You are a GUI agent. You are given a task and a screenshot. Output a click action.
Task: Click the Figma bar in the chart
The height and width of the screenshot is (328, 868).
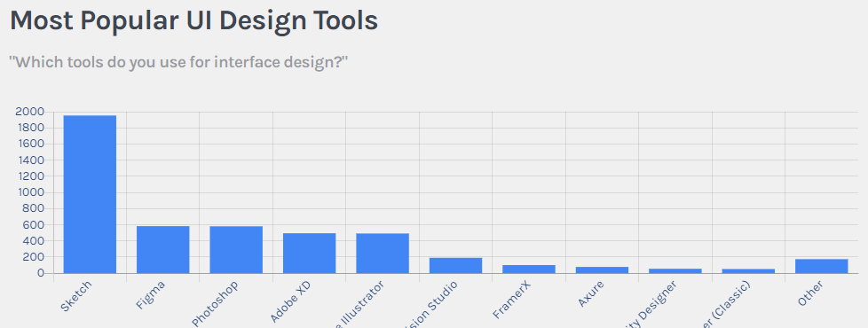coord(162,249)
